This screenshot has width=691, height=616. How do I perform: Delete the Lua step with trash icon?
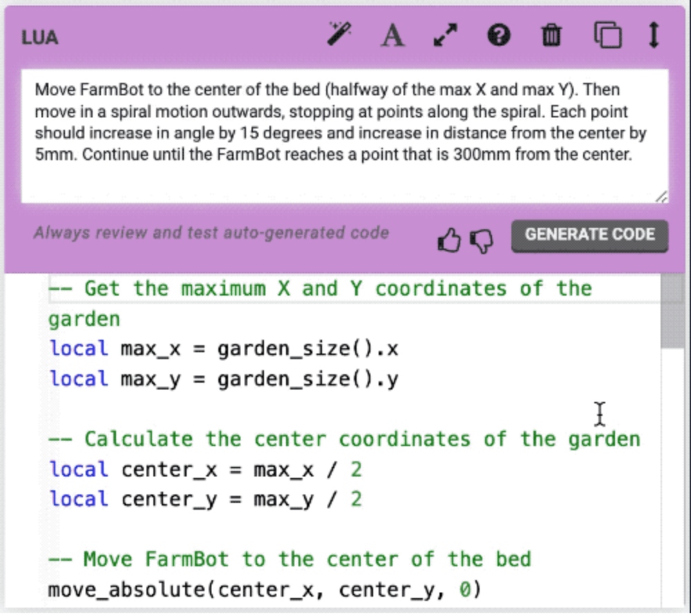551,35
